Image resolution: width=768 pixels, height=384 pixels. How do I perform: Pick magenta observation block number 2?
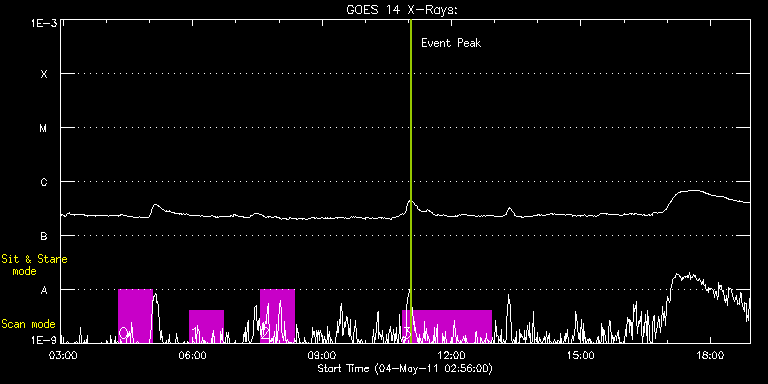point(277,316)
